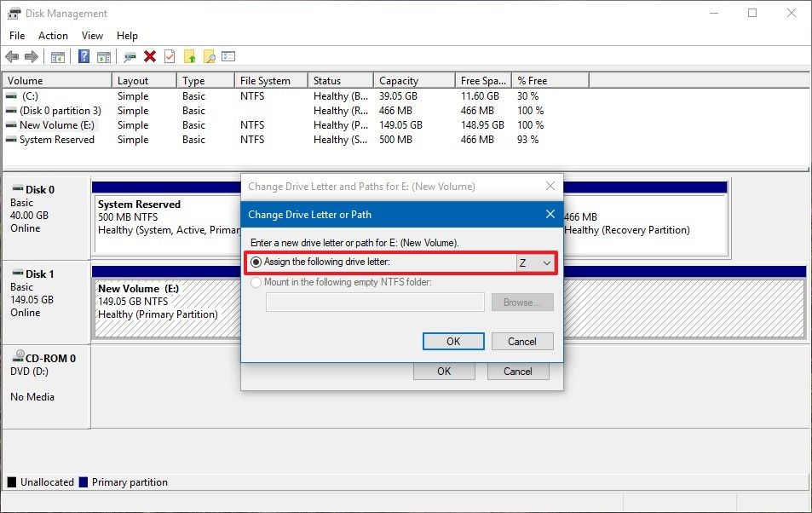Cancel the Change Drive Letter or Path dialog
The width and height of the screenshot is (812, 513).
coord(521,340)
